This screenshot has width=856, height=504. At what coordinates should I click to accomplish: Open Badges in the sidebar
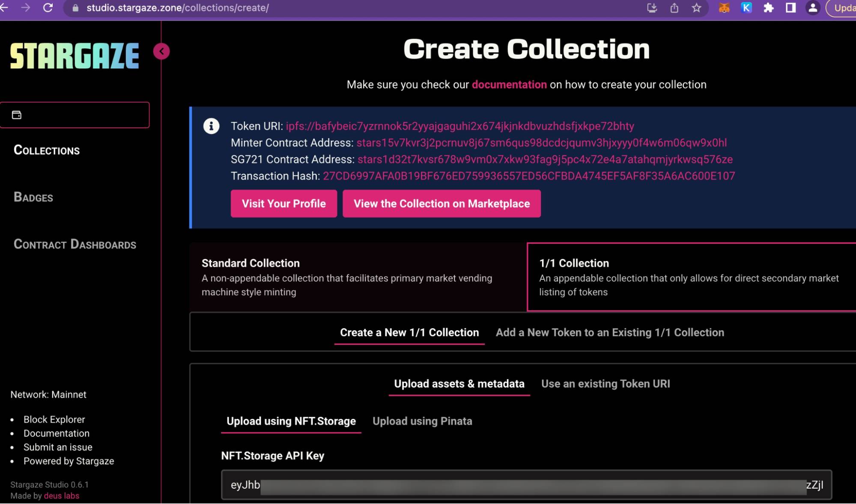coord(33,197)
